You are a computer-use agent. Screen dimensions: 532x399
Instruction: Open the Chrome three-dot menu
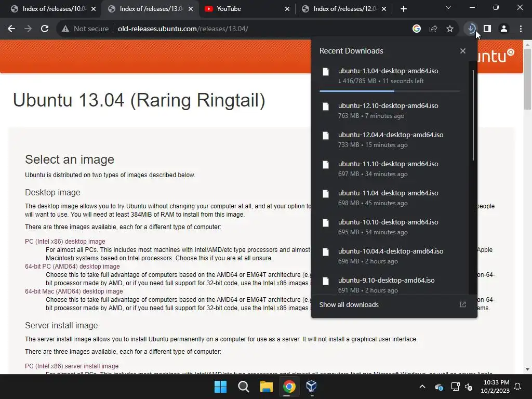pyautogui.click(x=521, y=29)
